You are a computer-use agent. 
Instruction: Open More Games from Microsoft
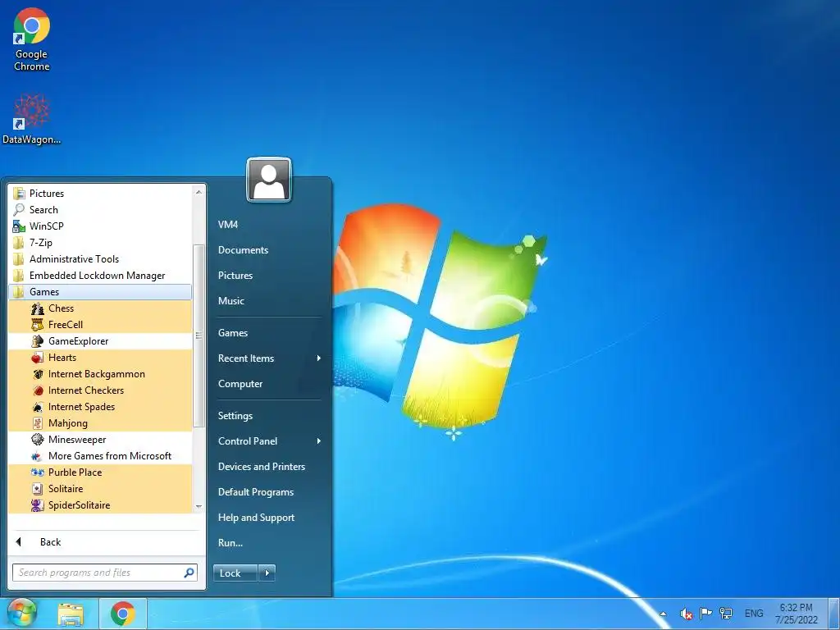pos(99,456)
